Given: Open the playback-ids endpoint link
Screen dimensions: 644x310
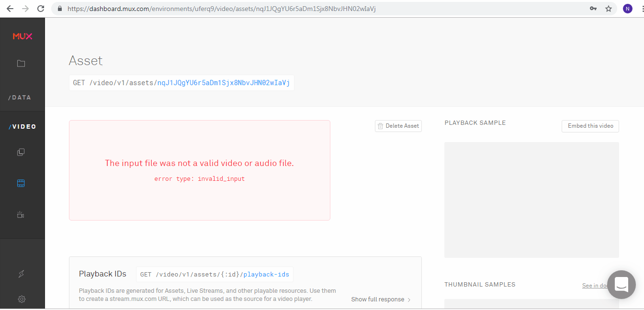Looking at the screenshot, I should point(266,274).
